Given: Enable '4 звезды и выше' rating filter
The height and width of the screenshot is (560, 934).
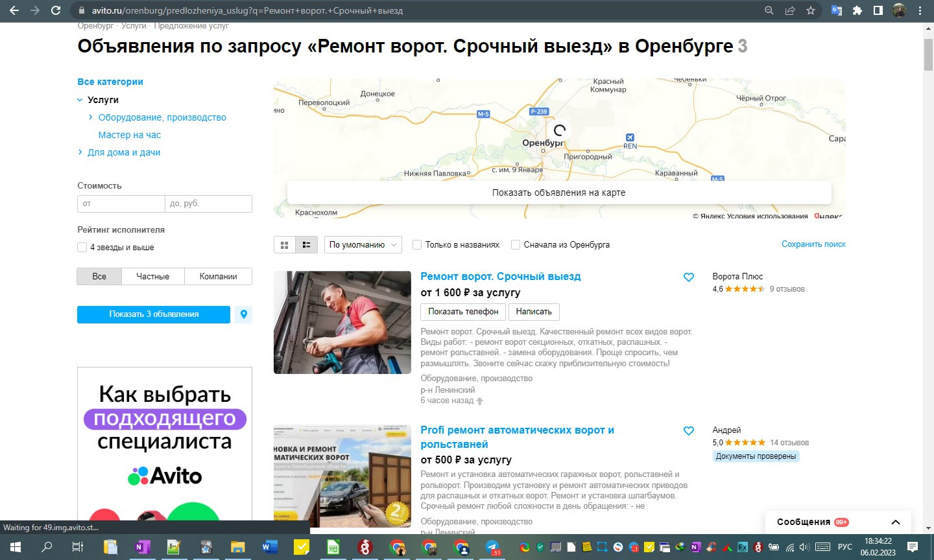Looking at the screenshot, I should [x=82, y=248].
